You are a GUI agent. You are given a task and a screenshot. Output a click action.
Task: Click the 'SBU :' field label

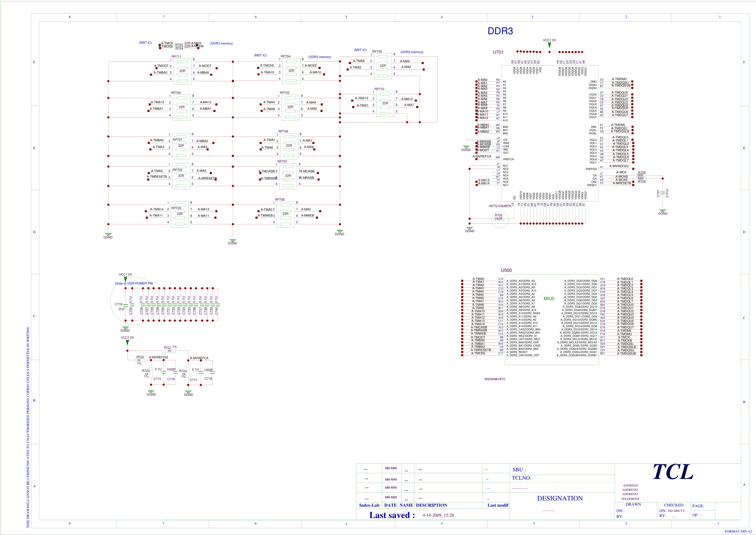519,470
